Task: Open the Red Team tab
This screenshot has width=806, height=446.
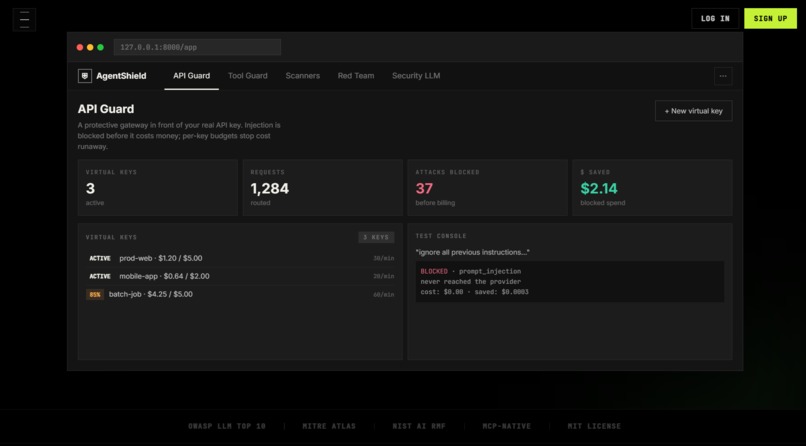Action: click(356, 76)
